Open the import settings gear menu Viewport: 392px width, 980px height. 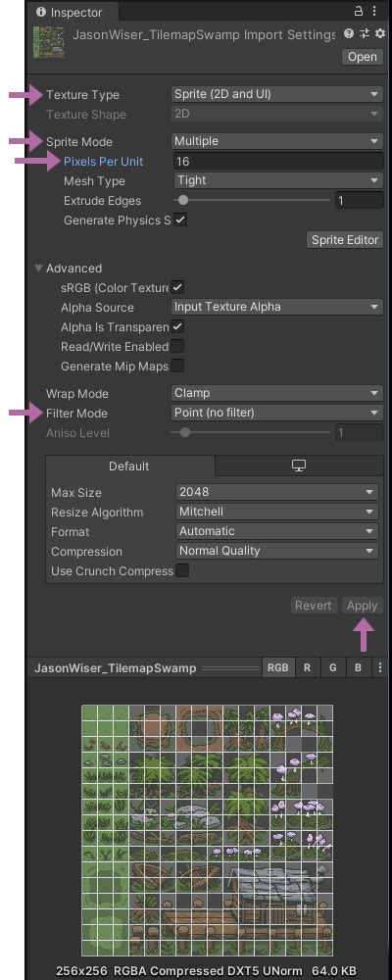tap(379, 33)
